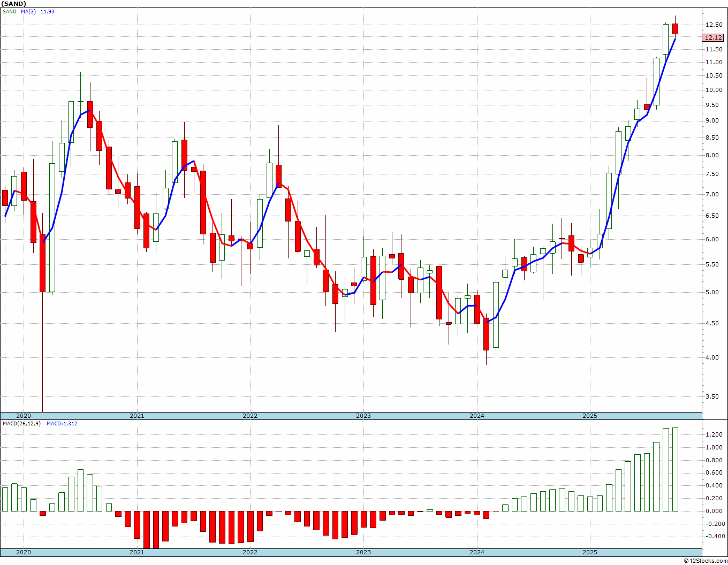Click the "0.400" MACD axis label
The width and height of the screenshot is (728, 565).
(x=714, y=485)
